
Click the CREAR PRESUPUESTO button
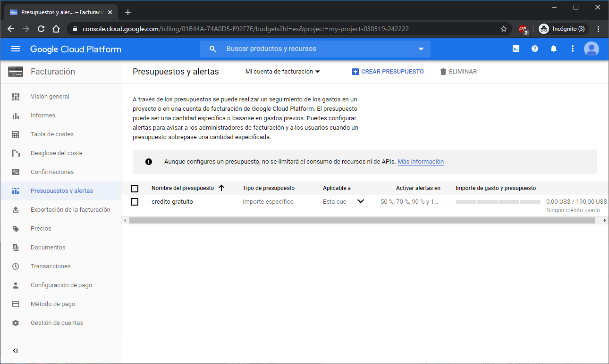coord(388,72)
